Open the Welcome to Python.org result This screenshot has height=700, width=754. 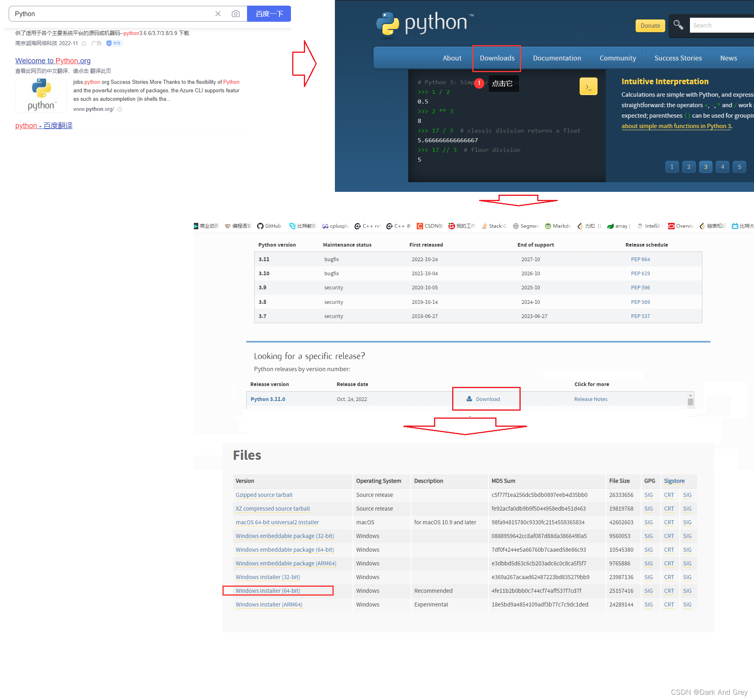point(53,61)
